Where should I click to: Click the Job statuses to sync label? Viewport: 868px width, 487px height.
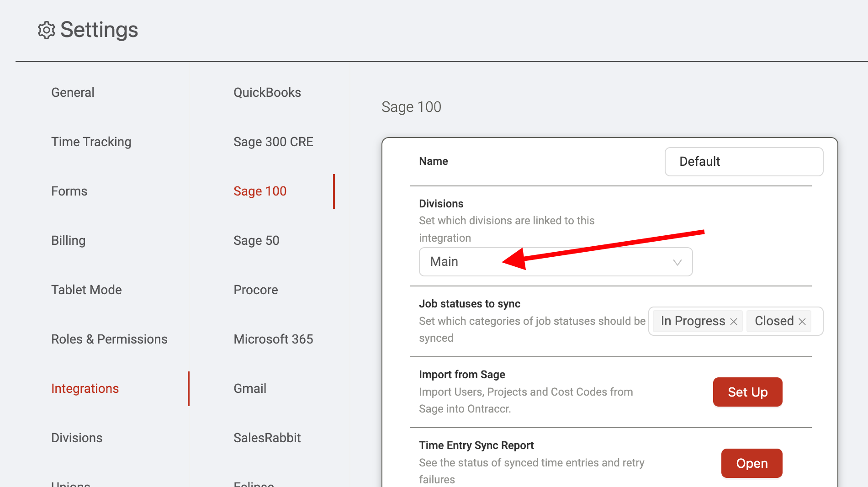(x=470, y=304)
